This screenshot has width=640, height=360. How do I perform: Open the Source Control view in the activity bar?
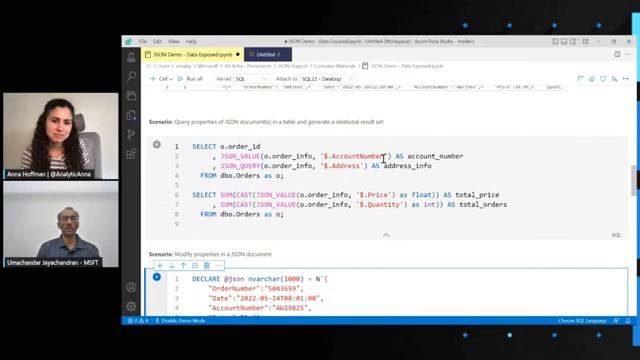point(131,134)
